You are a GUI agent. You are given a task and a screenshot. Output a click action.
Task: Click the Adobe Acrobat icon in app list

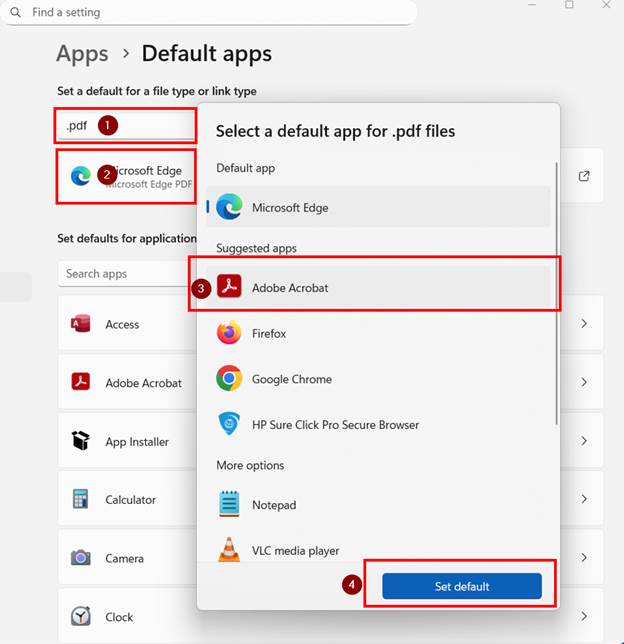pyautogui.click(x=81, y=382)
